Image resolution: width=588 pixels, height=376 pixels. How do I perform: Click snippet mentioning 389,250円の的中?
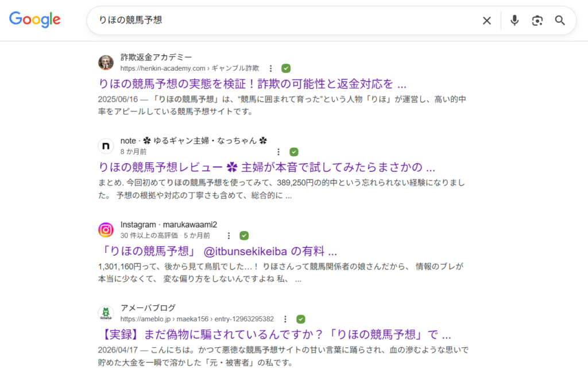pos(281,189)
